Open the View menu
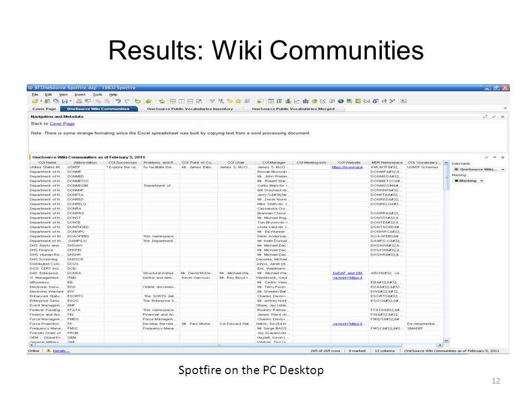This screenshot has height=399, width=532. pos(63,95)
